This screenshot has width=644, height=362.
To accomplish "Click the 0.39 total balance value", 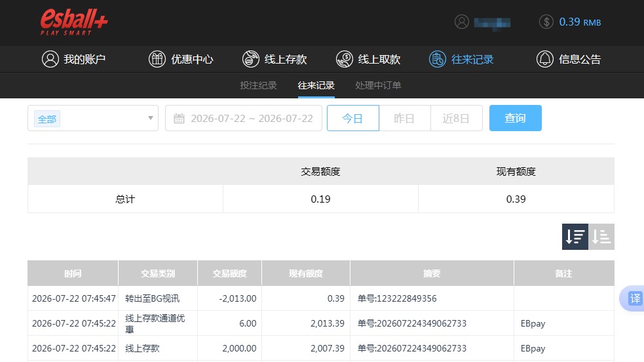I will (x=516, y=199).
